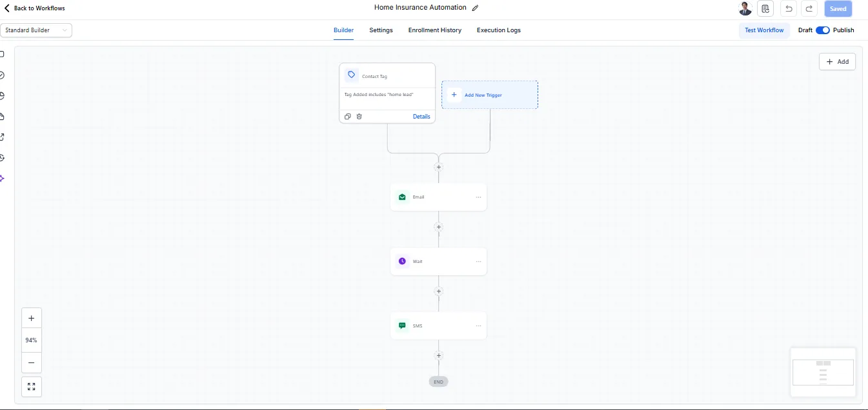Click the plus connector below the Email node

[x=438, y=227]
